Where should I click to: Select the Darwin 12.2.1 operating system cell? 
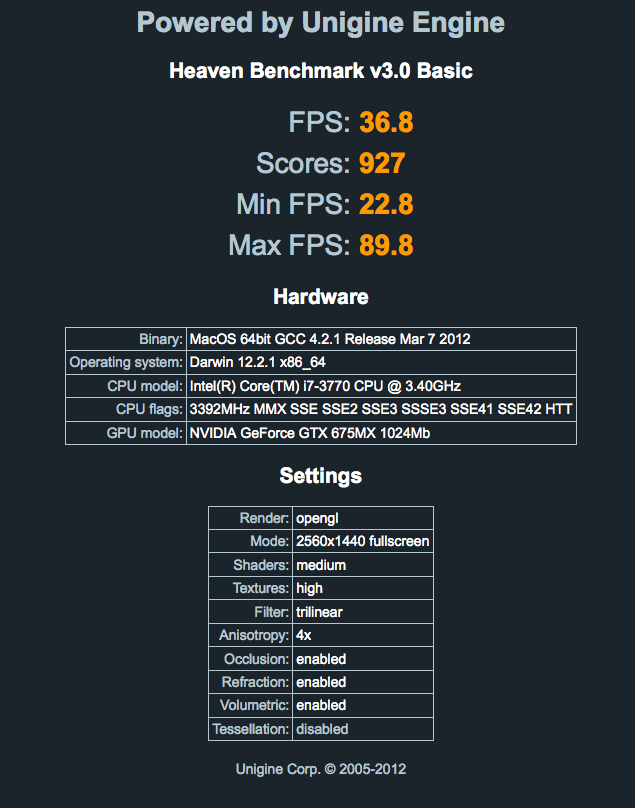point(381,362)
